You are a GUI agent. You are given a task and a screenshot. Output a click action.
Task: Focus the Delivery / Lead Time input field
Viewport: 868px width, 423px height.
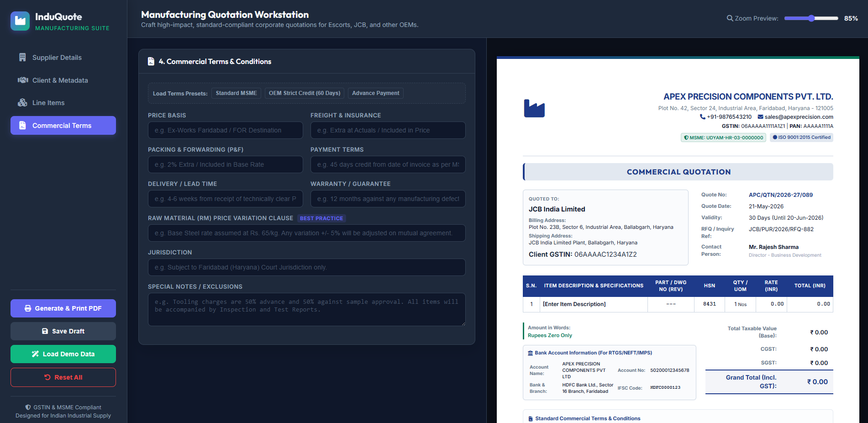pyautogui.click(x=226, y=199)
